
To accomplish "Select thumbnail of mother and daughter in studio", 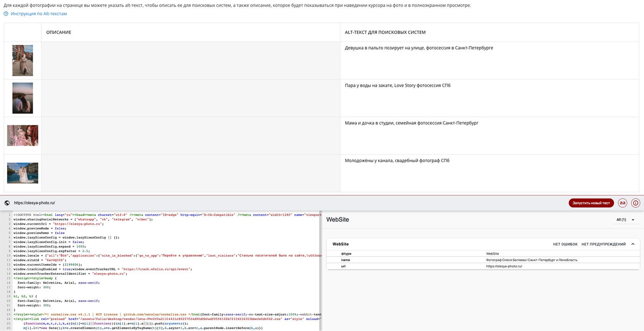I will point(23,136).
